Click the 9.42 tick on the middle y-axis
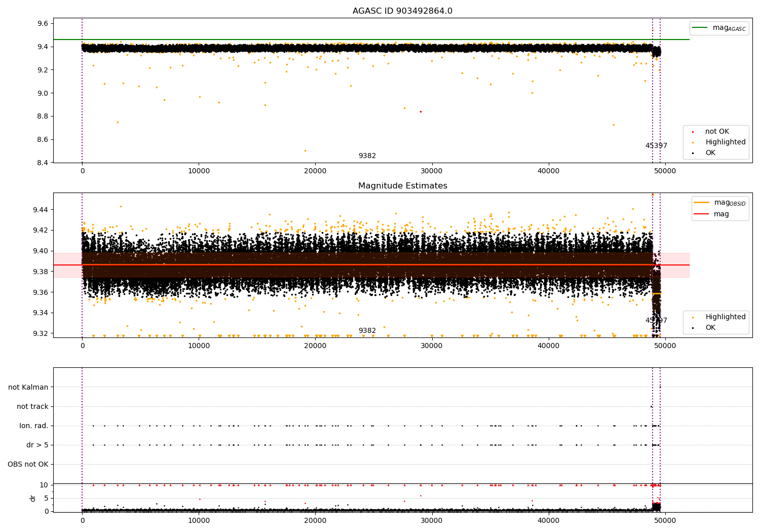760x532 pixels. [x=41, y=231]
